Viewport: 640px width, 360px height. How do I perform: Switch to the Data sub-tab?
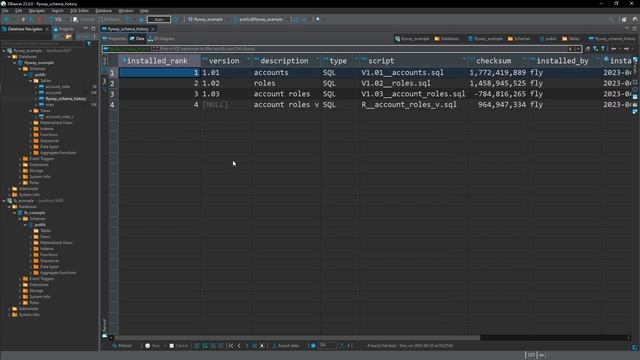[x=137, y=38]
